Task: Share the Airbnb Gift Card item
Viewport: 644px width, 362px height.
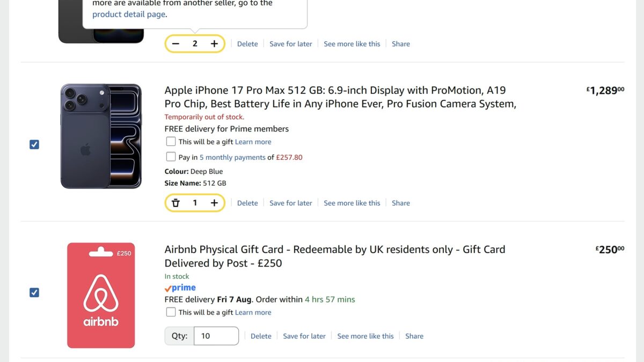Action: [414, 336]
